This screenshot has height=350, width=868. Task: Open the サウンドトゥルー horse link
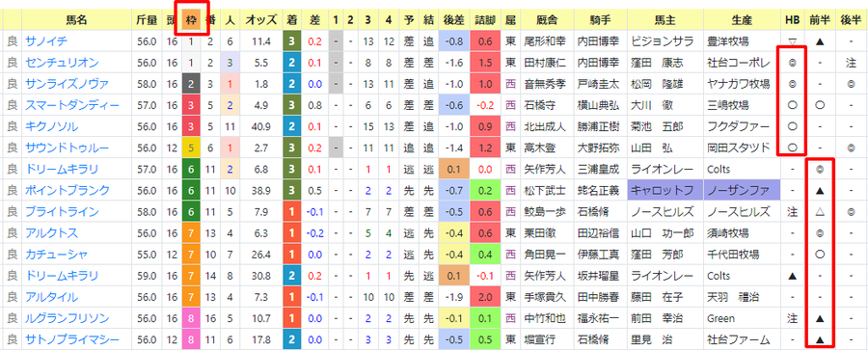point(67,148)
